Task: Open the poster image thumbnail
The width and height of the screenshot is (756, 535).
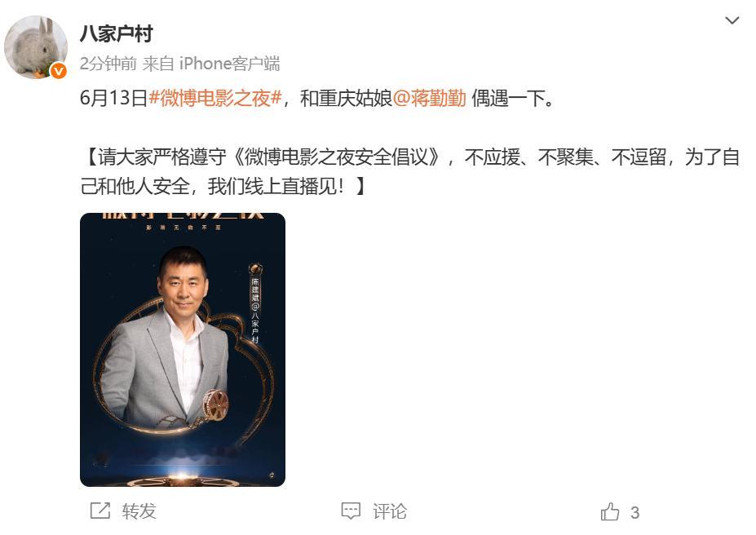Action: (183, 349)
